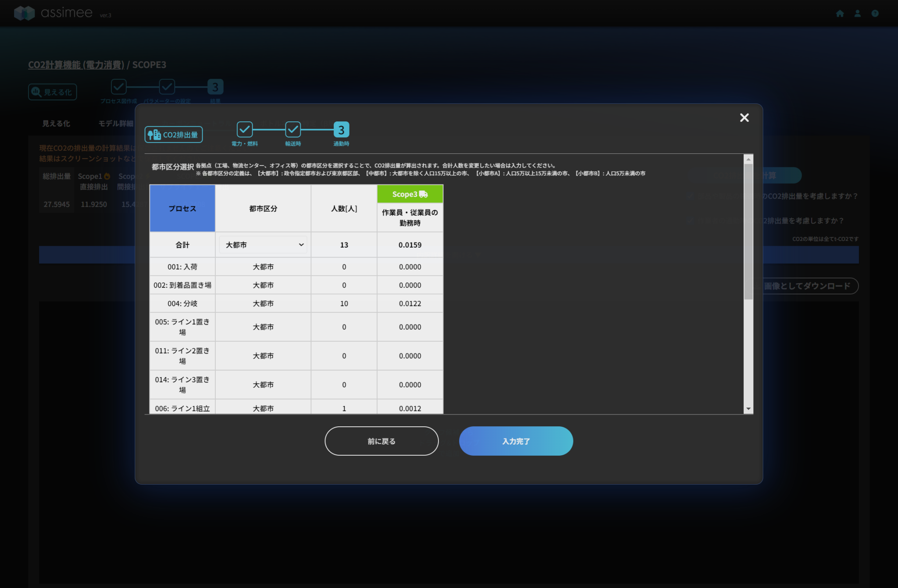Click the home icon in header
The height and width of the screenshot is (588, 898).
(x=840, y=14)
